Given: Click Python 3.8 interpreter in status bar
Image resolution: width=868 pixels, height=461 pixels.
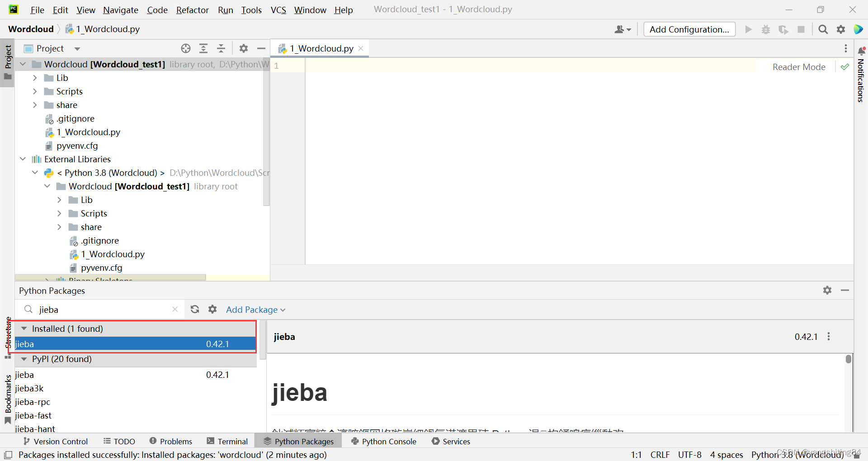Looking at the screenshot, I should (797, 455).
